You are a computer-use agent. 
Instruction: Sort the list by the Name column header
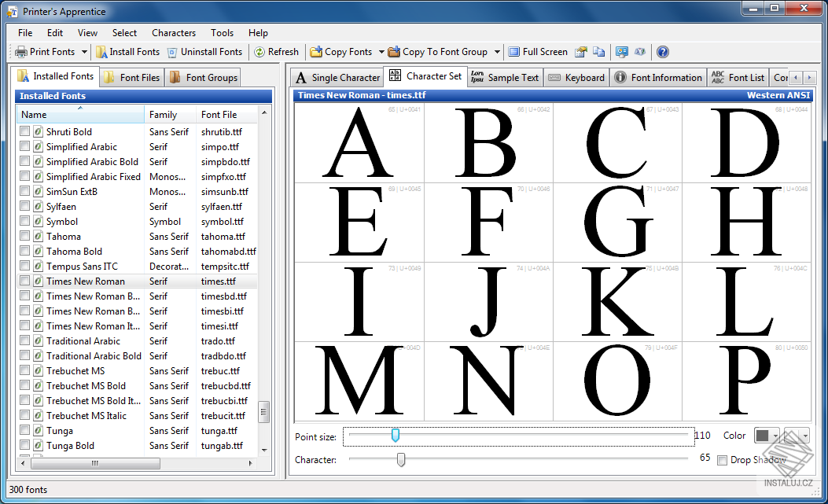point(80,115)
